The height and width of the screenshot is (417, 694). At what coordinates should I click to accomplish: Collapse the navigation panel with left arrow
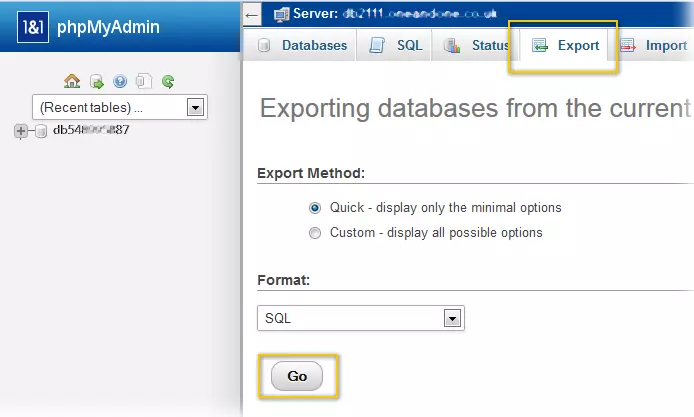(x=252, y=13)
